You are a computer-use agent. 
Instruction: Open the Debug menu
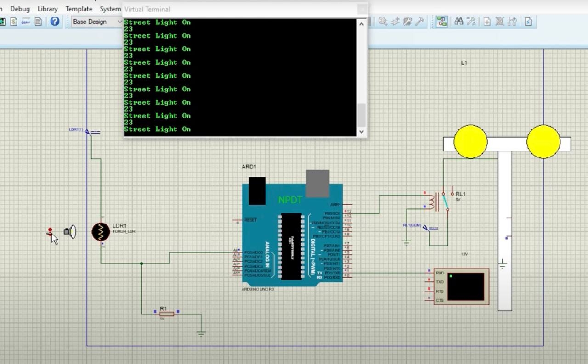point(19,8)
